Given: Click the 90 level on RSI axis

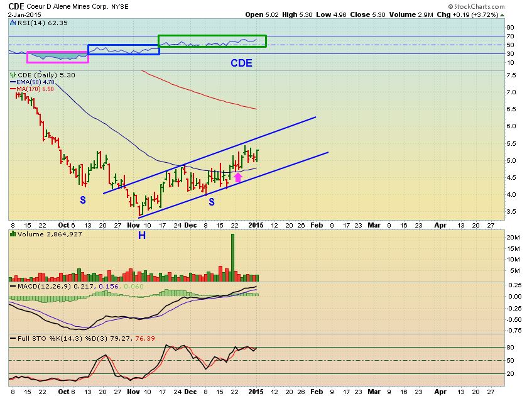Looking at the screenshot, I should (510, 27).
